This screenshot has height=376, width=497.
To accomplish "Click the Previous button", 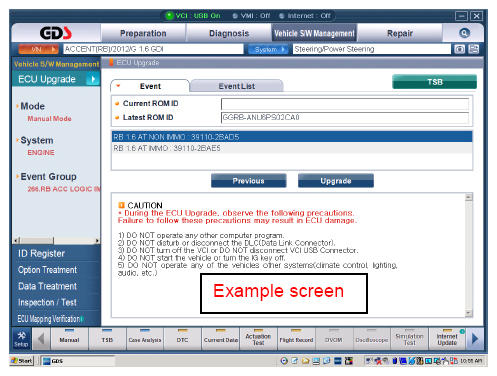I will pyautogui.click(x=249, y=181).
